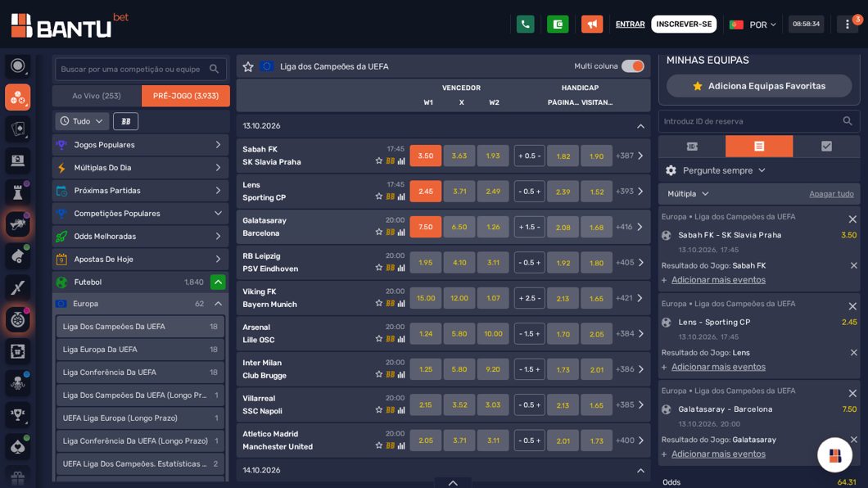868x488 pixels.
Task: Remove the Lens - Sporting CP bet from betslip
Action: point(852,306)
